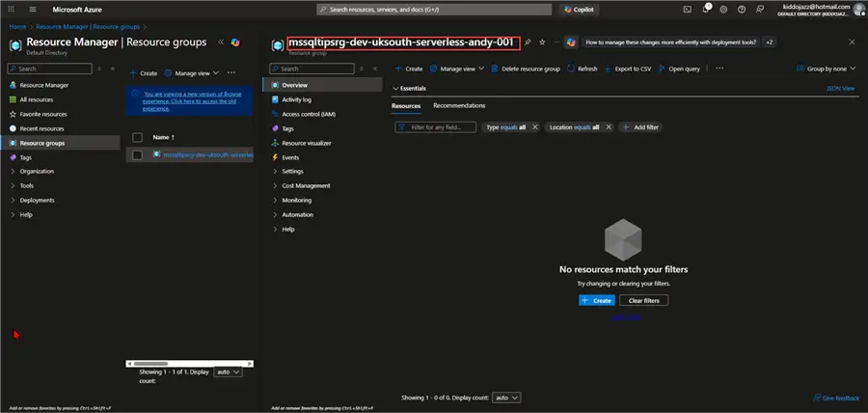The image size is (868, 413).
Task: Click the Copilot icon beside Resource groups title
Action: click(235, 42)
